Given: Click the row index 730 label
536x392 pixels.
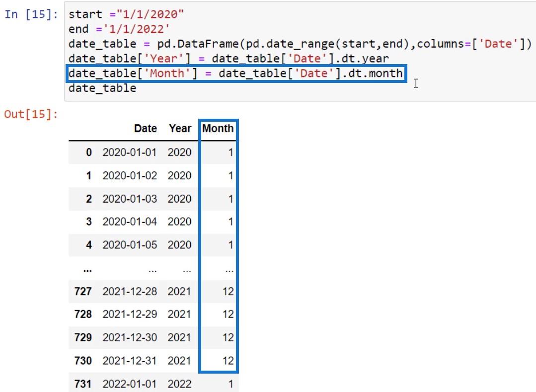Looking at the screenshot, I should click(x=83, y=361).
